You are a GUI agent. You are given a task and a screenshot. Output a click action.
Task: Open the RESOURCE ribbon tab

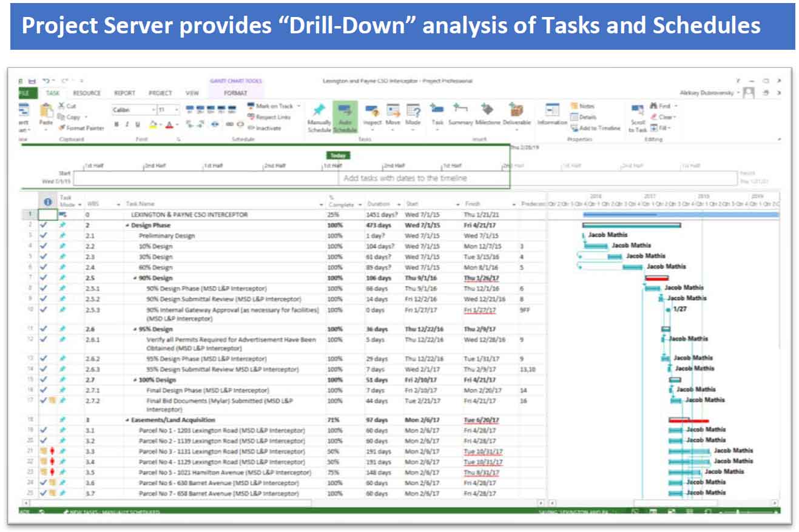87,93
